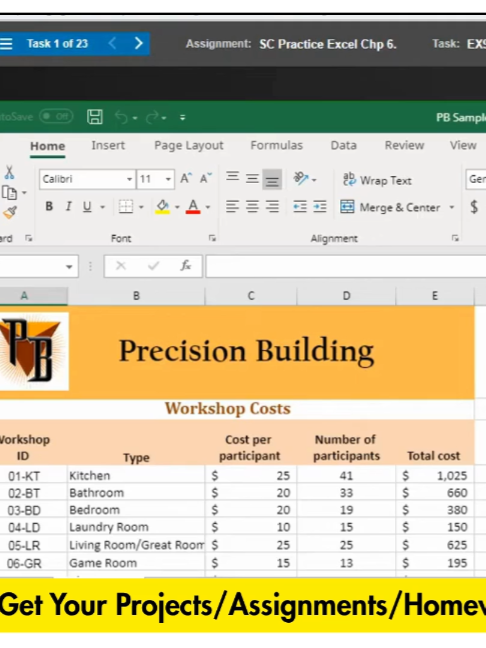Viewport: 486px width, 648px height.
Task: Click the Merge & Center button
Action: (390, 207)
